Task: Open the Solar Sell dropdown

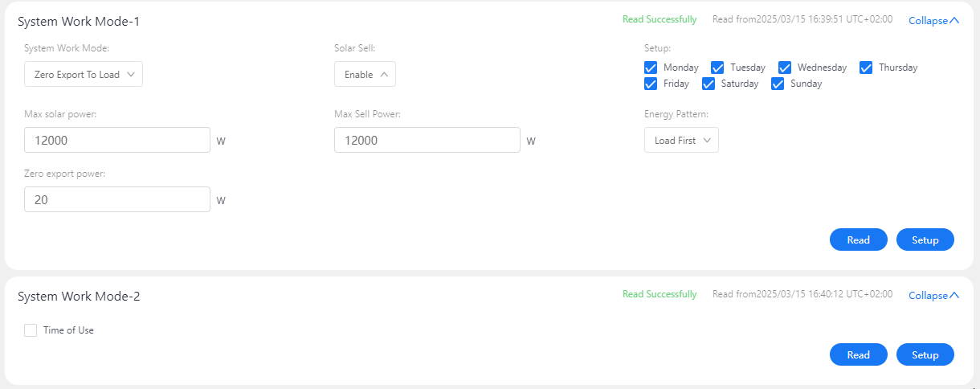Action: (365, 74)
